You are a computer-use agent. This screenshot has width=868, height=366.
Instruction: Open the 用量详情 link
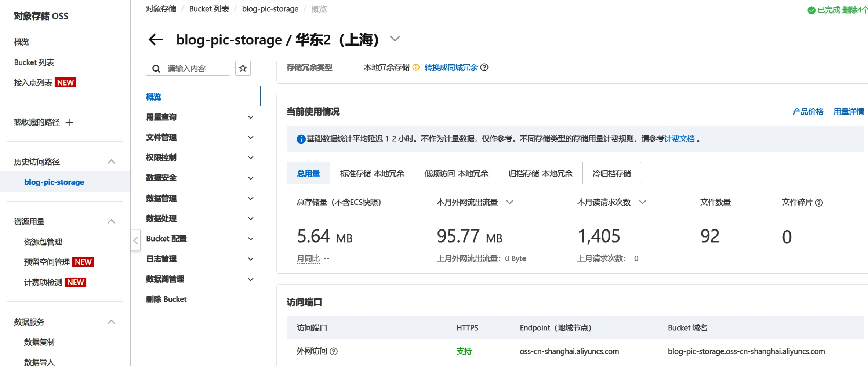click(x=848, y=112)
